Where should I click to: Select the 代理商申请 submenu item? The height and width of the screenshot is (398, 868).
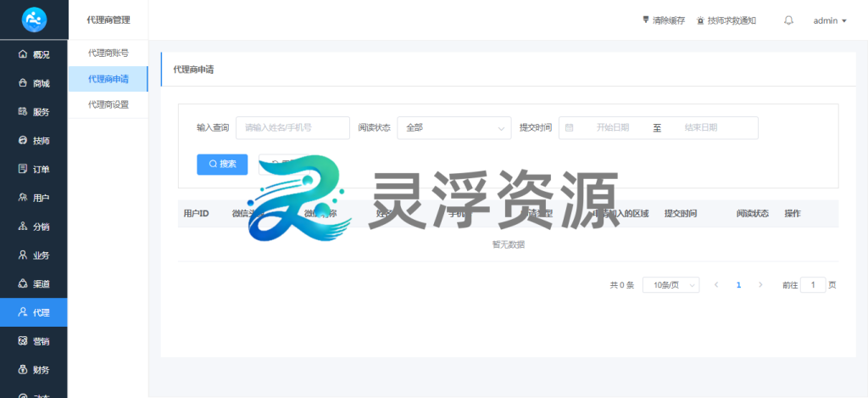[x=108, y=79]
